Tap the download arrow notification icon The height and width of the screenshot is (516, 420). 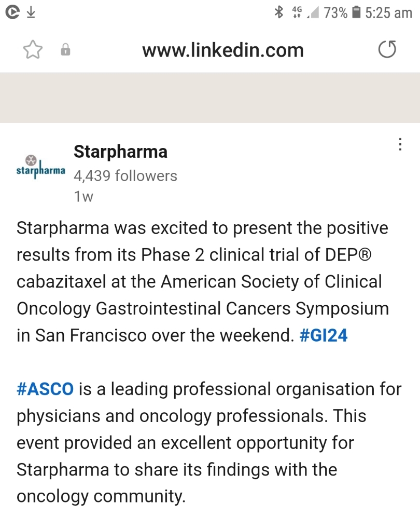coord(31,12)
